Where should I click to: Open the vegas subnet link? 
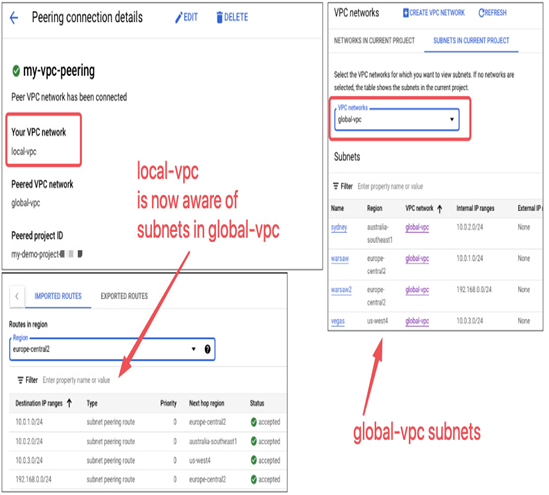(338, 321)
